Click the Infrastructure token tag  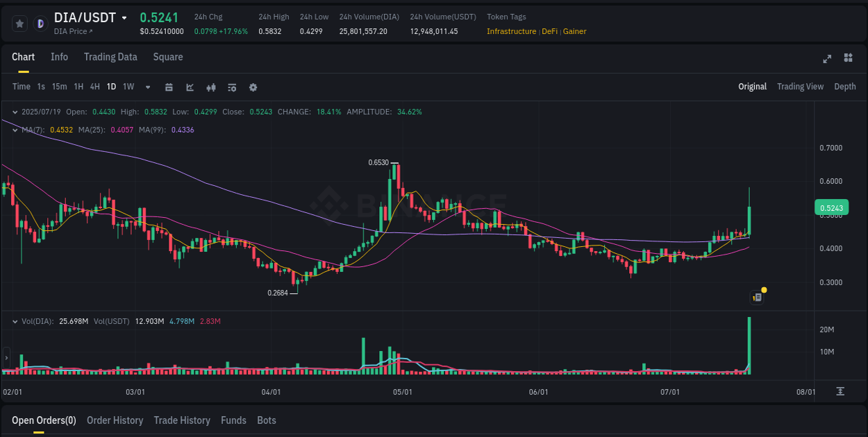point(511,31)
